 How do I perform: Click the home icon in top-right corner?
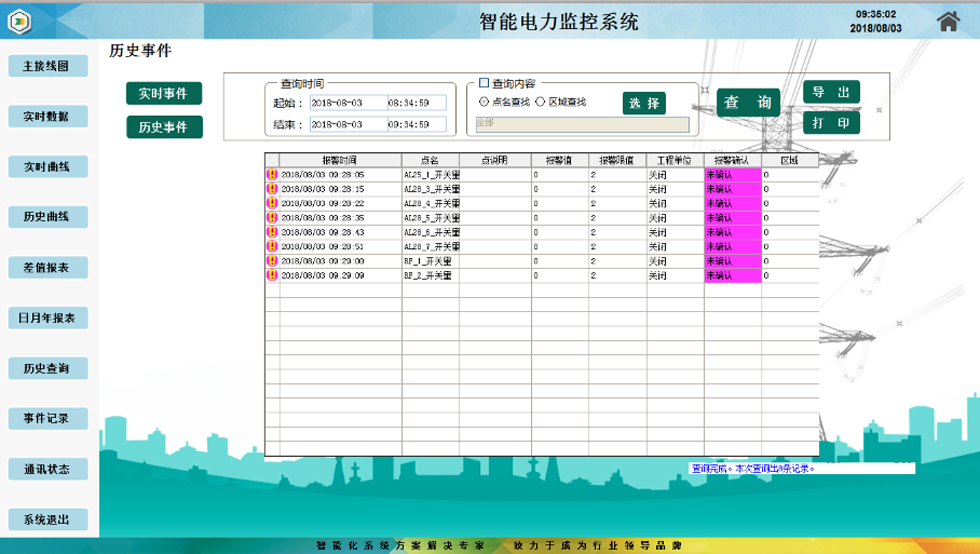pyautogui.click(x=952, y=22)
